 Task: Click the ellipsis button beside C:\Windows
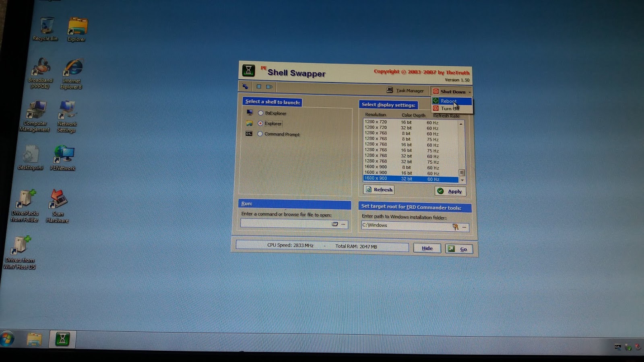[464, 228]
